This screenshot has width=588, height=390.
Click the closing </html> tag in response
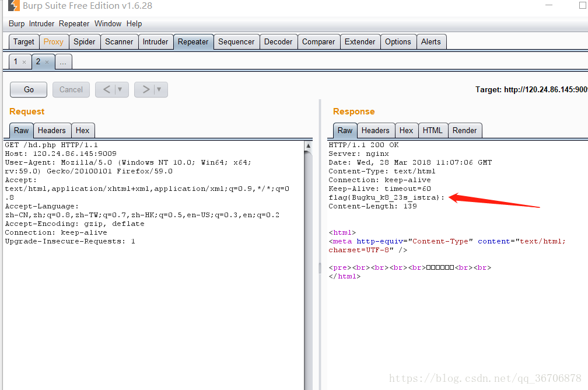point(345,276)
